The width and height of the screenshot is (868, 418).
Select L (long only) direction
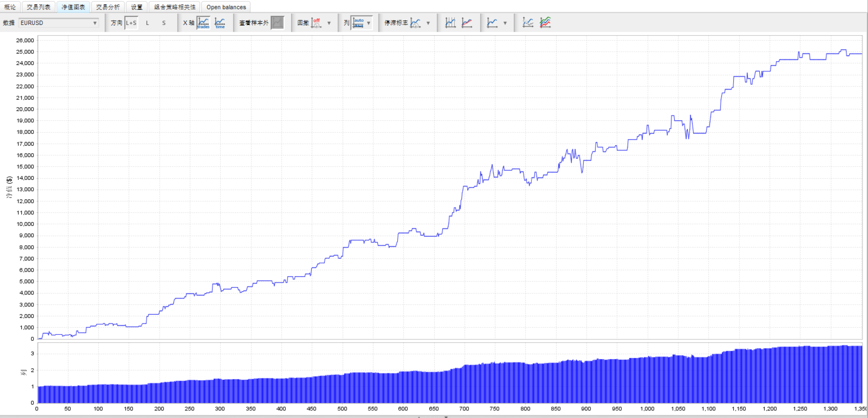[x=147, y=23]
